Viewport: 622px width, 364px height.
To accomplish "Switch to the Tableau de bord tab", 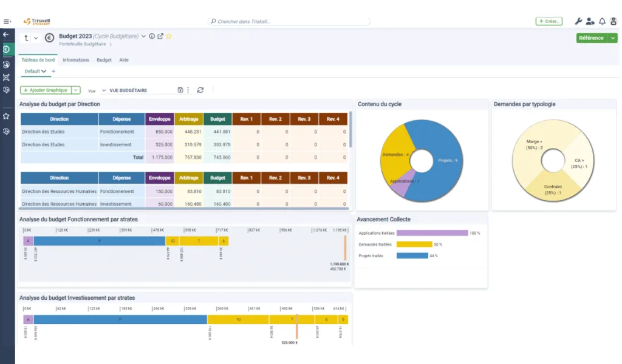I will tap(38, 60).
